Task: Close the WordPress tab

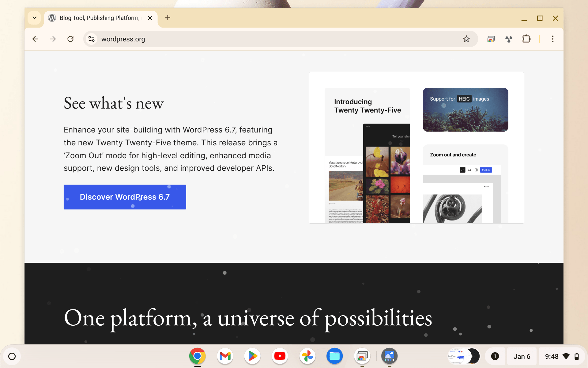Action: click(x=150, y=18)
